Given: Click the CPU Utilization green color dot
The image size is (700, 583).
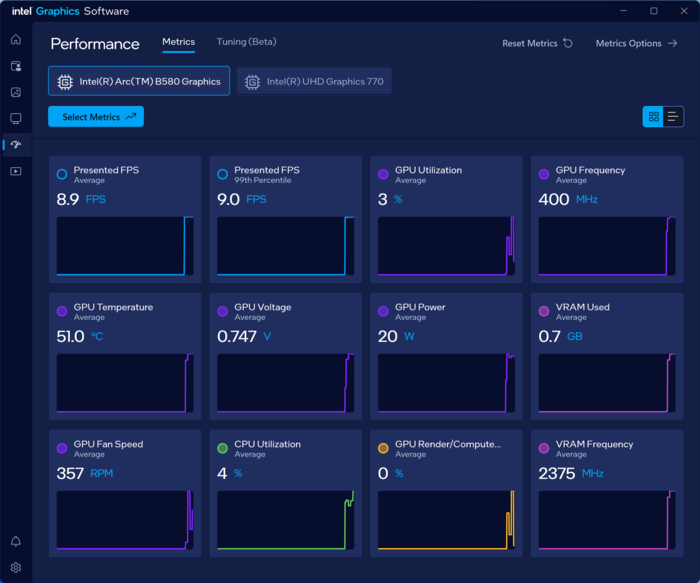Looking at the screenshot, I should click(x=222, y=449).
